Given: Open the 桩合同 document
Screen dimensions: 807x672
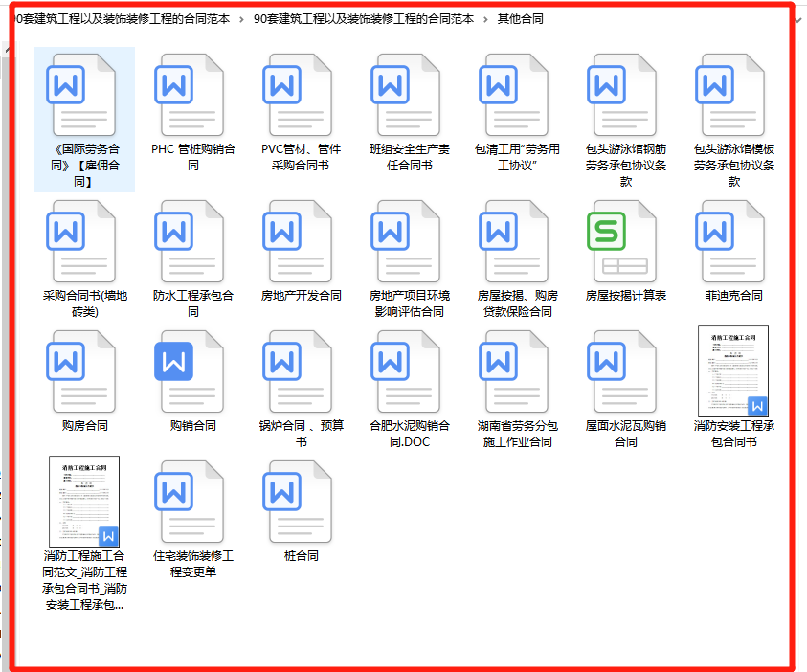Looking at the screenshot, I should 299,500.
